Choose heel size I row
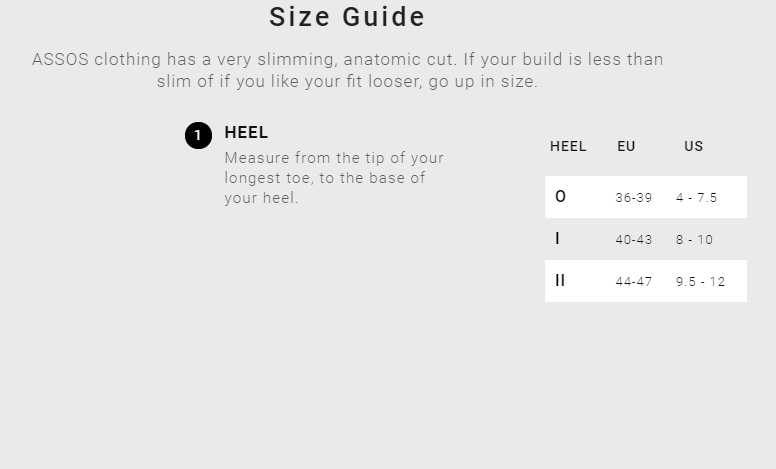 pos(646,239)
